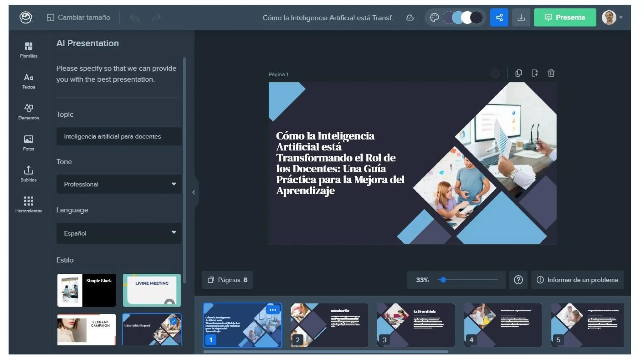Open the Subidas uploads panel
This screenshot has height=362, width=644.
click(29, 173)
